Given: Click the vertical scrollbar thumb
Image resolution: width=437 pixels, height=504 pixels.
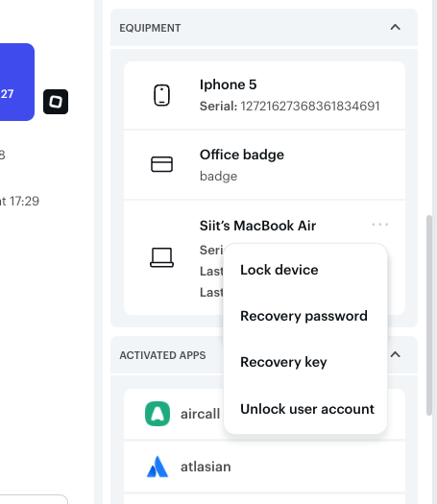Looking at the screenshot, I should click(x=429, y=315).
